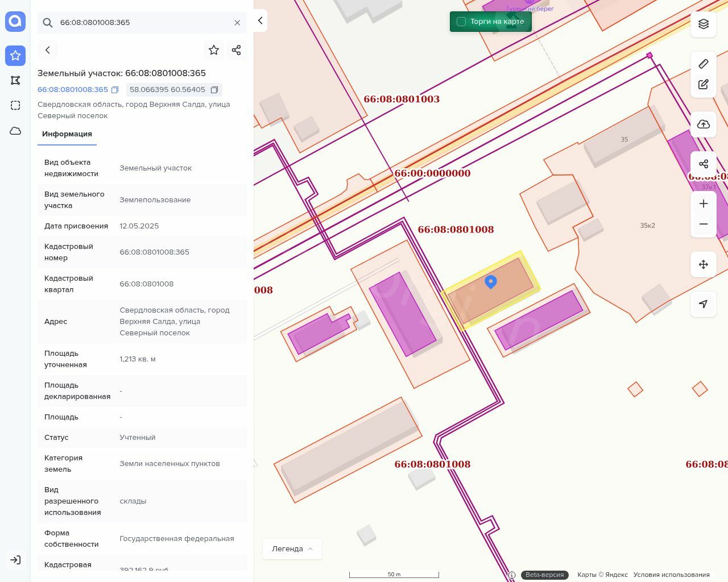Viewport: 728px width, 582px height.
Task: Add parcel to favorites with star icon
Action: pyautogui.click(x=214, y=50)
